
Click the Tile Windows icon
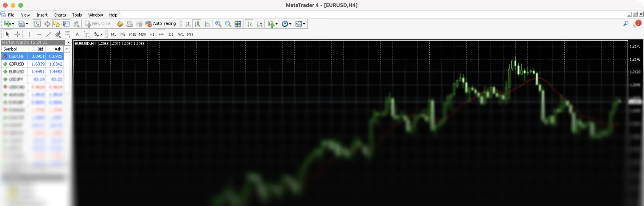(238, 24)
